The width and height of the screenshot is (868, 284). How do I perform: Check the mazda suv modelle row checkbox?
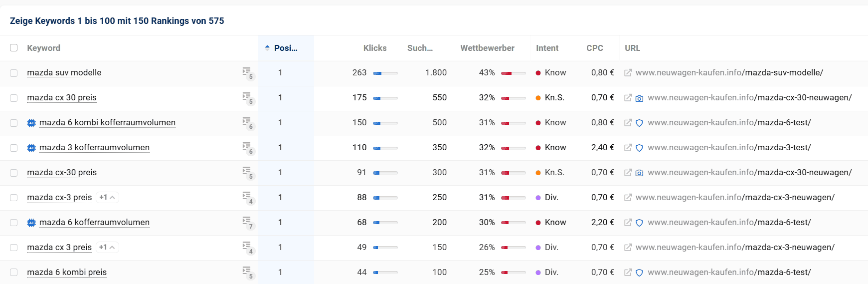pos(14,73)
